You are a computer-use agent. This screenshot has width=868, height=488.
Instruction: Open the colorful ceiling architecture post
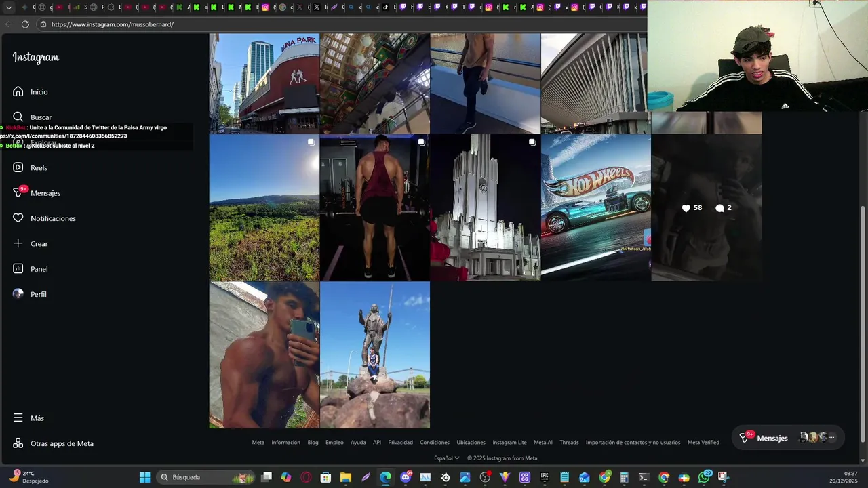[375, 83]
